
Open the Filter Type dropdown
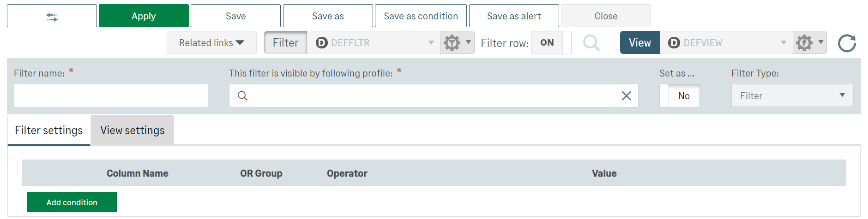coord(792,95)
